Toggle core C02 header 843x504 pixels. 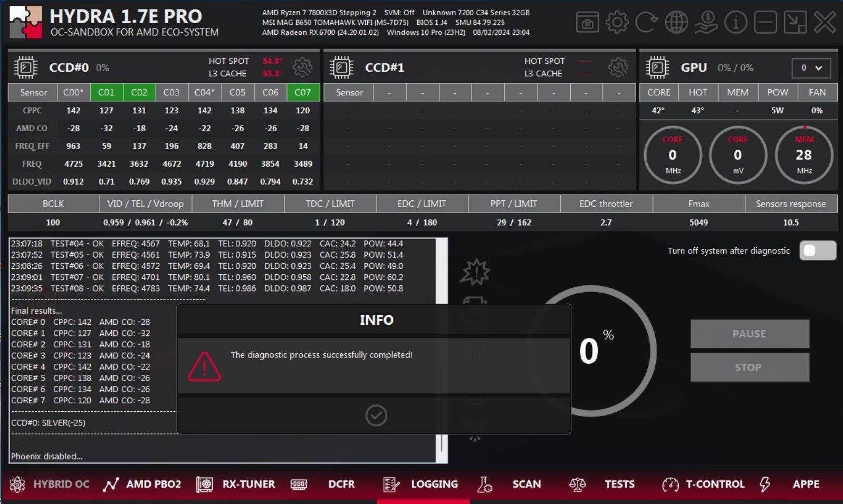click(x=139, y=92)
